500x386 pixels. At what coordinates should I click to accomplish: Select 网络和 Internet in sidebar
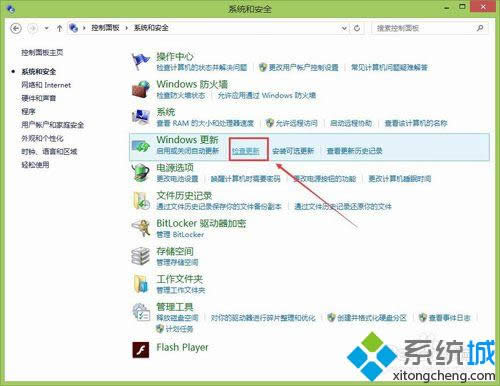46,85
